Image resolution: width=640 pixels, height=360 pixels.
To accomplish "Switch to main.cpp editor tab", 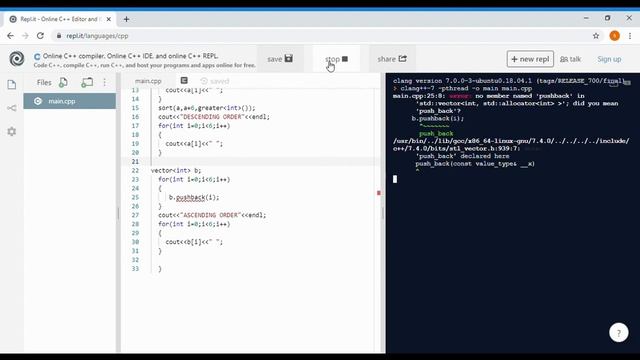I will coord(148,81).
